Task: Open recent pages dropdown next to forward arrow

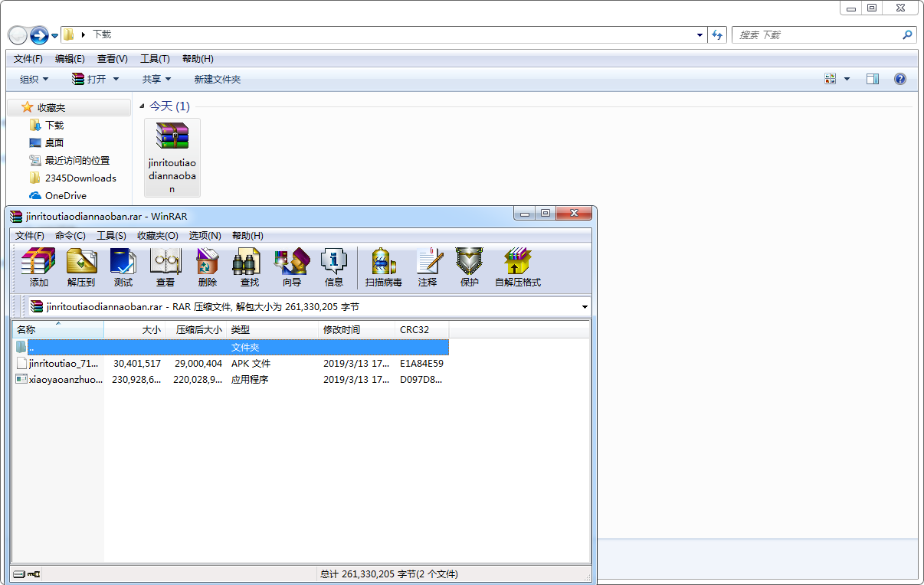Action: [x=55, y=35]
